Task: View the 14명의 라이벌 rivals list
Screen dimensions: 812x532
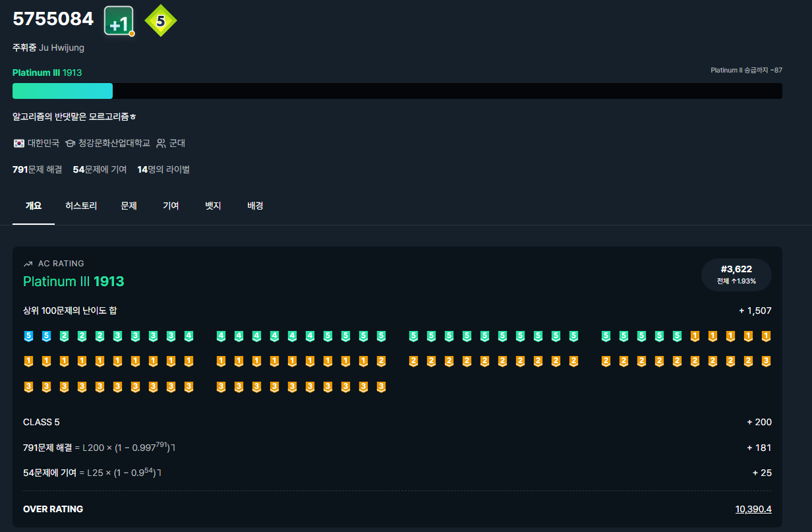Action: coord(163,169)
